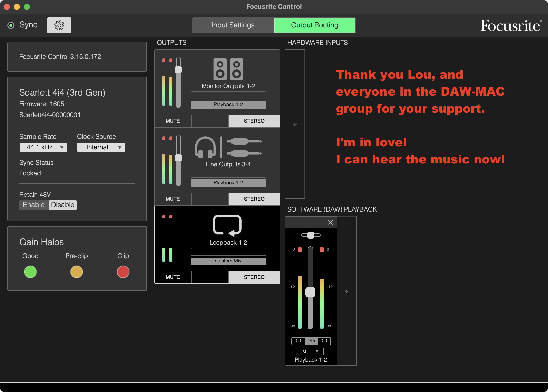
Task: Add software playback channel with plus icon
Action: tap(346, 291)
